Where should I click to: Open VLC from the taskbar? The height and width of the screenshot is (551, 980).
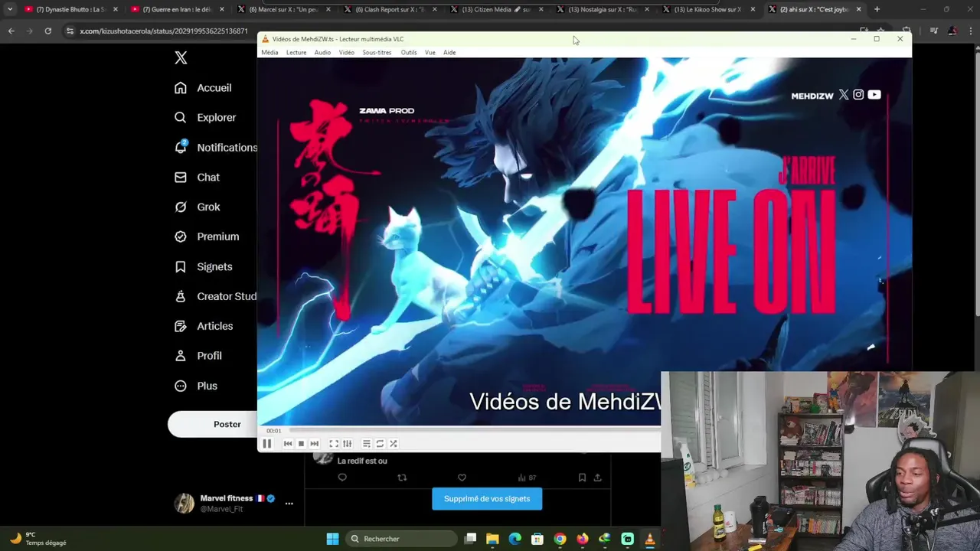tap(650, 539)
